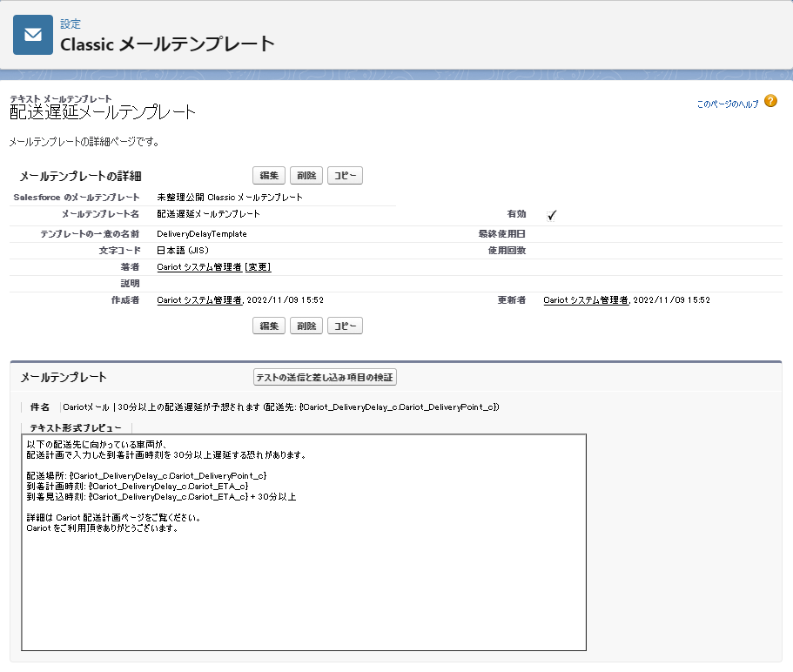Click the コピー button above the template details

(x=345, y=176)
